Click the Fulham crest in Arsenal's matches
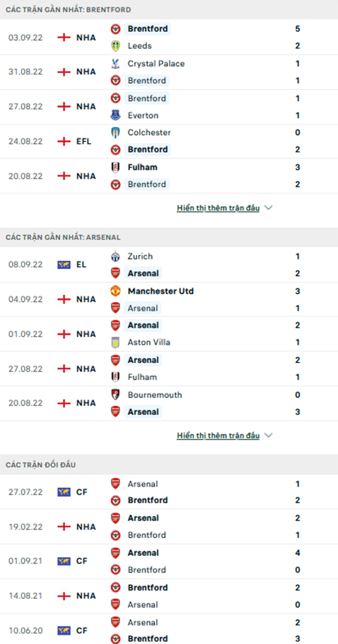This screenshot has height=644, width=338. 115,377
